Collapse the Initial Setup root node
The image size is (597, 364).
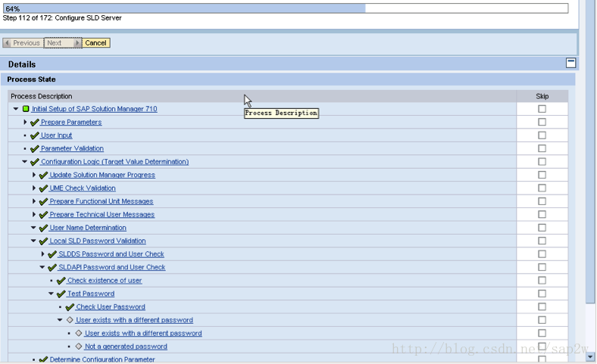point(16,109)
